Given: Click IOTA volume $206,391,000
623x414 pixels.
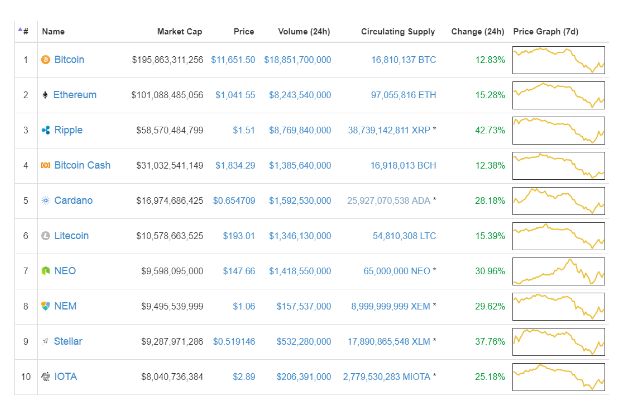Looking at the screenshot, I should [x=304, y=377].
